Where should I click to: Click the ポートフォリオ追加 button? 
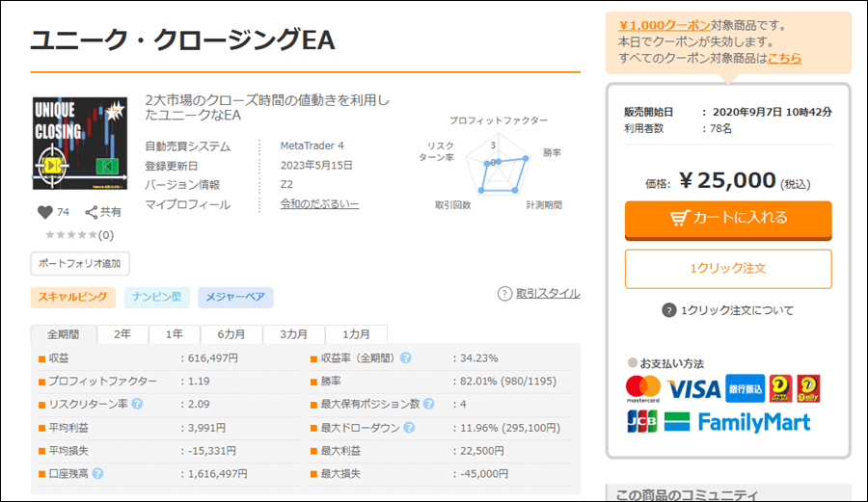tap(80, 263)
